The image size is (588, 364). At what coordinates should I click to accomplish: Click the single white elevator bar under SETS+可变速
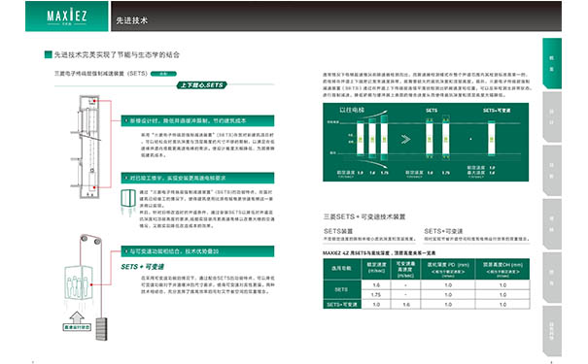[491, 138]
